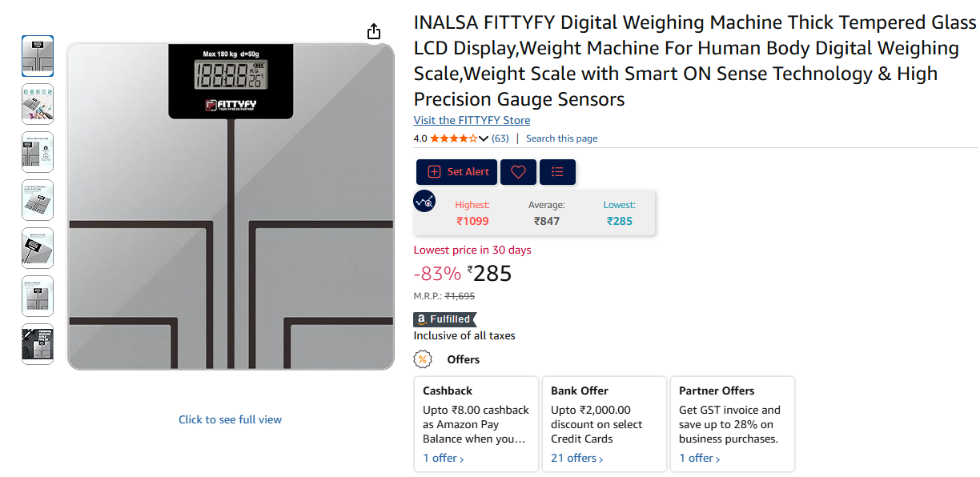
Task: Select the first product thumbnail
Action: click(38, 56)
